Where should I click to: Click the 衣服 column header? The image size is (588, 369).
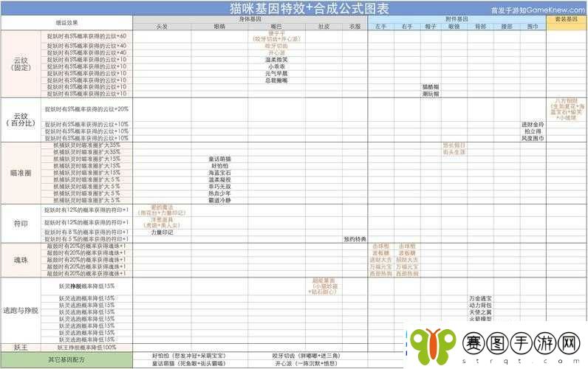click(x=355, y=27)
